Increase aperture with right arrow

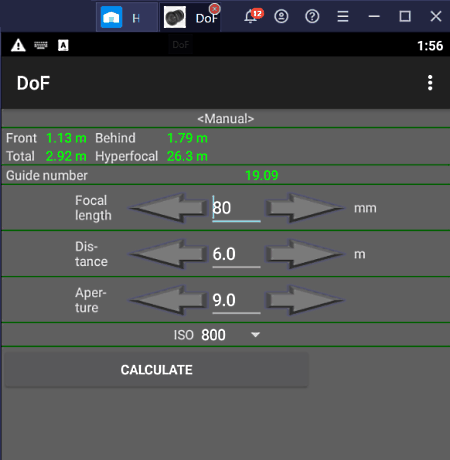tap(305, 300)
